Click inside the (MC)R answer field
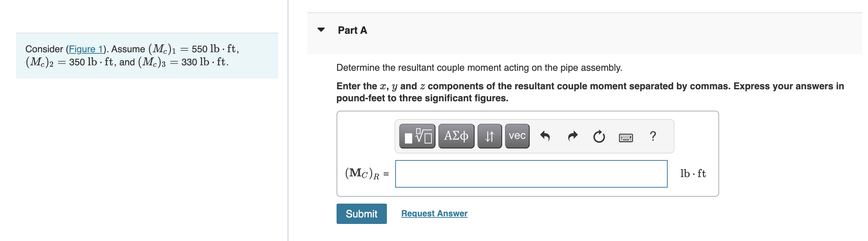 (x=531, y=174)
